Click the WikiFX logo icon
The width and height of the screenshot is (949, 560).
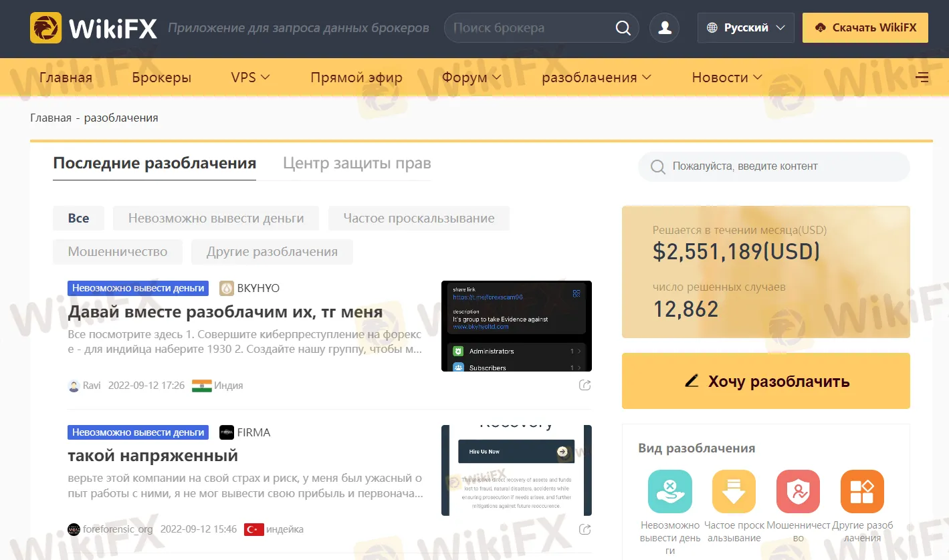point(46,28)
